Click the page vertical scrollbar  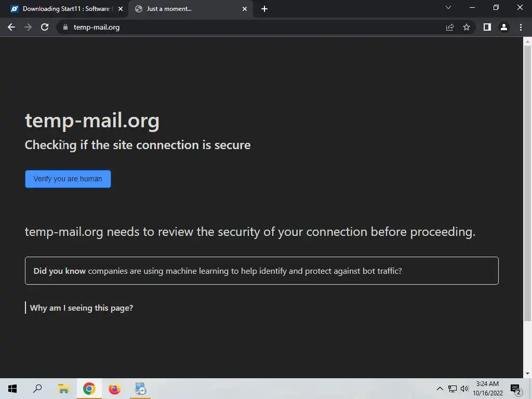coord(527,183)
